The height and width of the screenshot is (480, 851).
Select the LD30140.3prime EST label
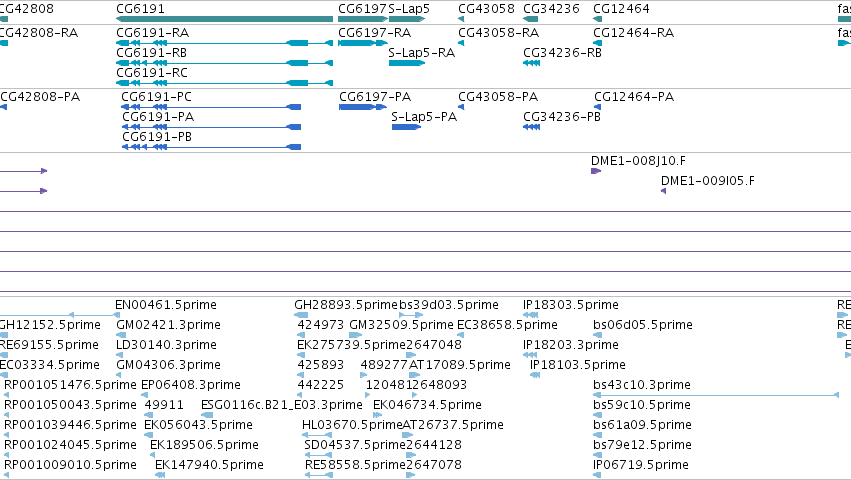click(x=167, y=345)
